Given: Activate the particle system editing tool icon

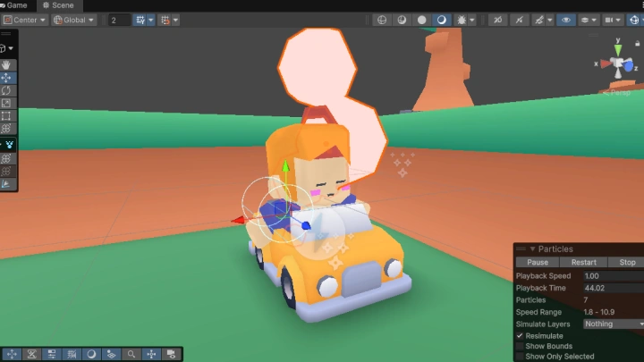Looking at the screenshot, I should pyautogui.click(x=9, y=145).
